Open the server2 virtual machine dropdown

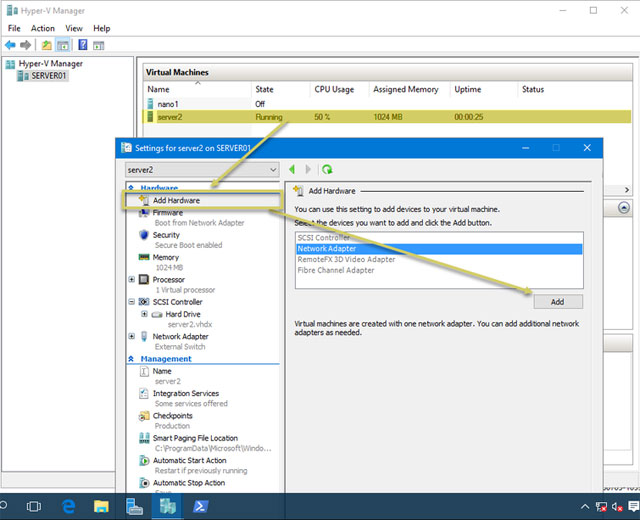coord(273,170)
